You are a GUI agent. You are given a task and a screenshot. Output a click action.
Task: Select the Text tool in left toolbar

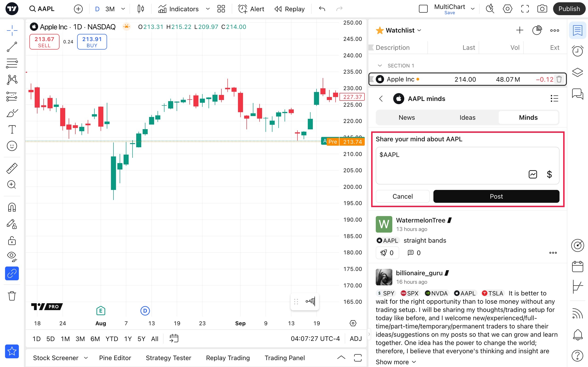pyautogui.click(x=12, y=129)
